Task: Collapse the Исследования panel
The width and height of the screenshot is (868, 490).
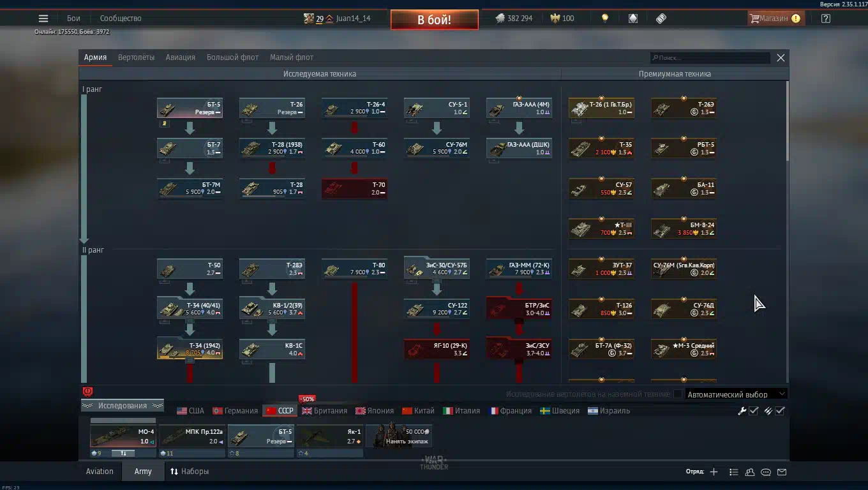Action: coord(123,406)
